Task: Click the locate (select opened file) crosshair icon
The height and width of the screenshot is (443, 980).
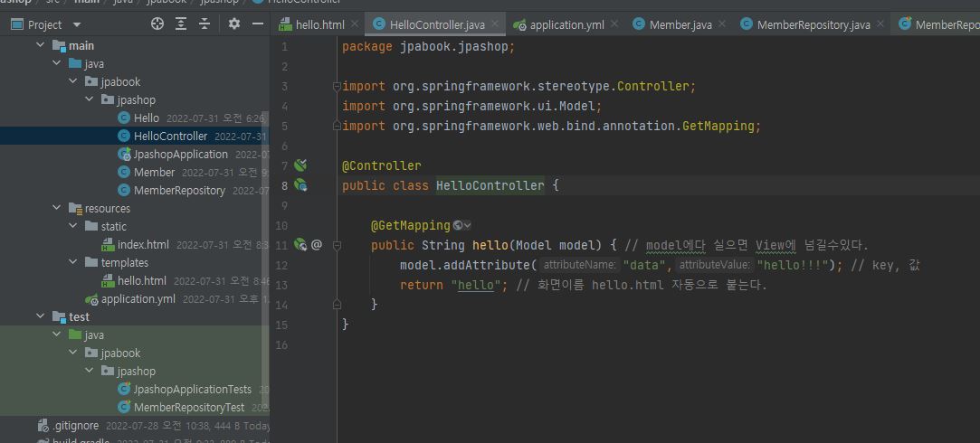Action: coord(157,24)
